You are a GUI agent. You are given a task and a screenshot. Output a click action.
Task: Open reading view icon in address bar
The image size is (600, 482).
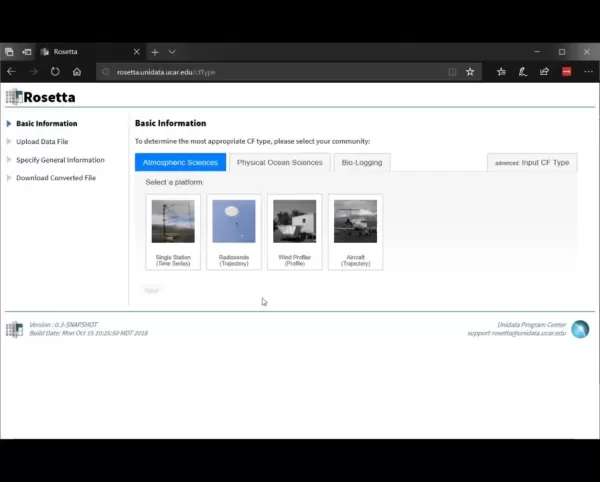(452, 72)
